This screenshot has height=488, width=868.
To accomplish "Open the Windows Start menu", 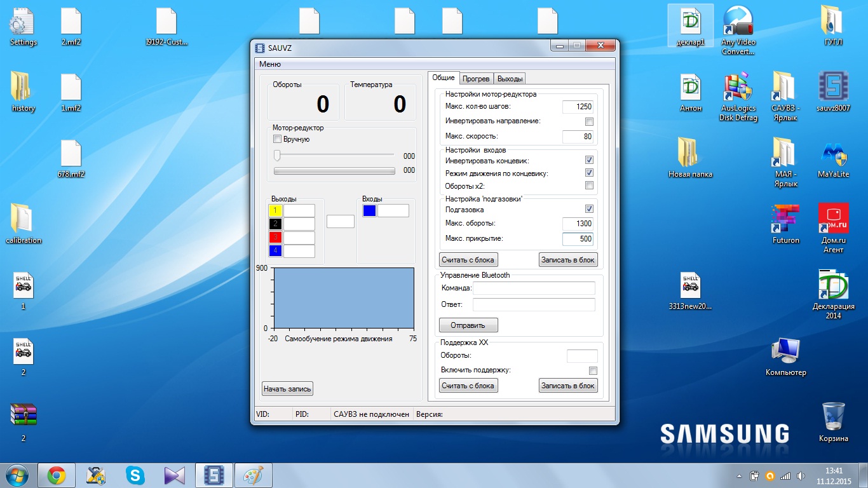I will pyautogui.click(x=18, y=475).
